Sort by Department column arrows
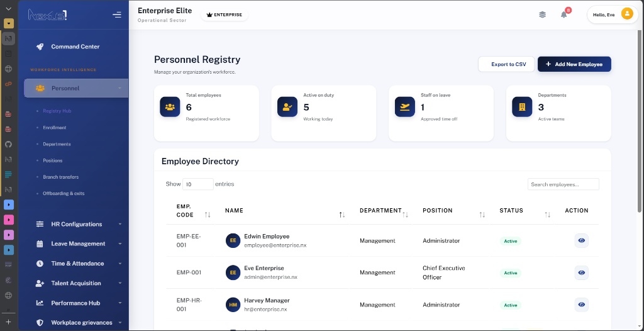The image size is (644, 331). pos(405,215)
